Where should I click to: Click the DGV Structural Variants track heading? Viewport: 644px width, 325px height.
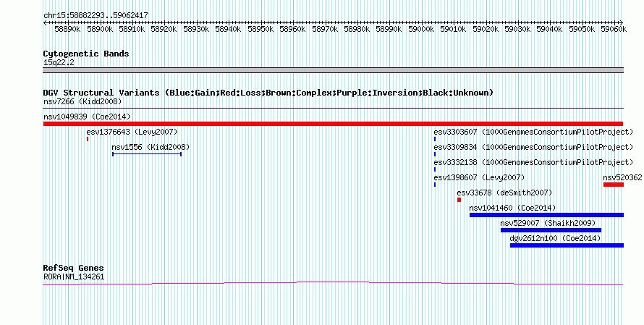(x=268, y=93)
